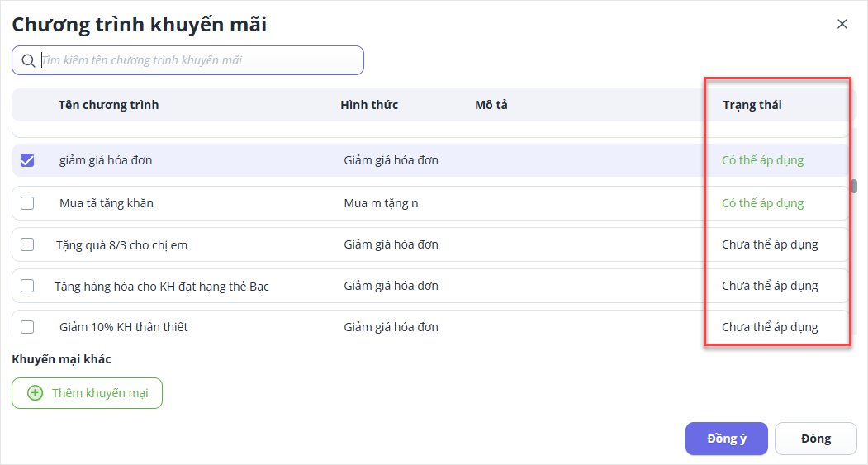Image resolution: width=868 pixels, height=465 pixels.
Task: Click the search magnifier icon
Action: [28, 60]
